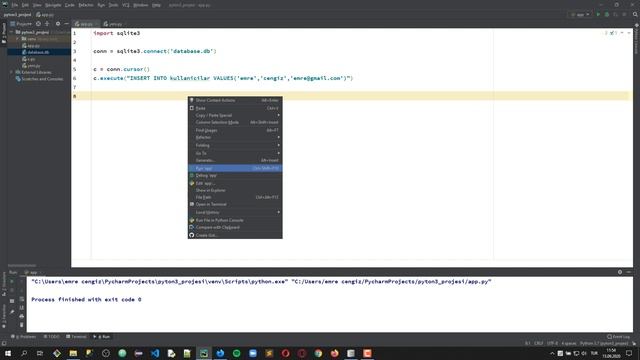Expand External Libraries node
The height and width of the screenshot is (360, 640).
(11, 72)
